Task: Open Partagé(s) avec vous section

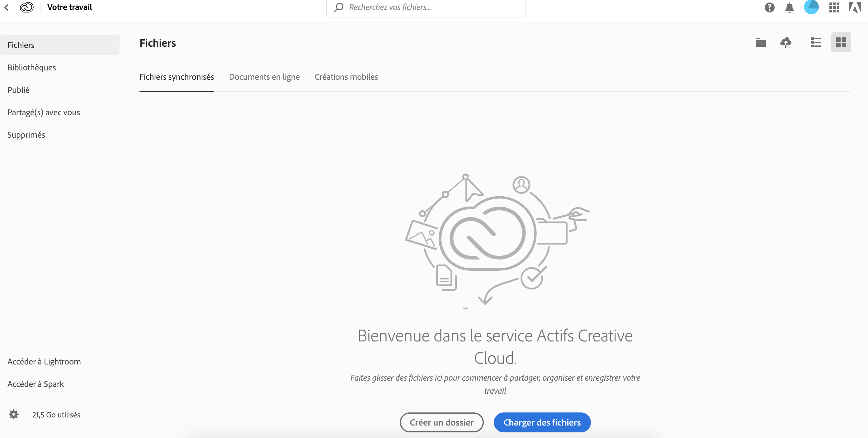Action: (x=44, y=113)
